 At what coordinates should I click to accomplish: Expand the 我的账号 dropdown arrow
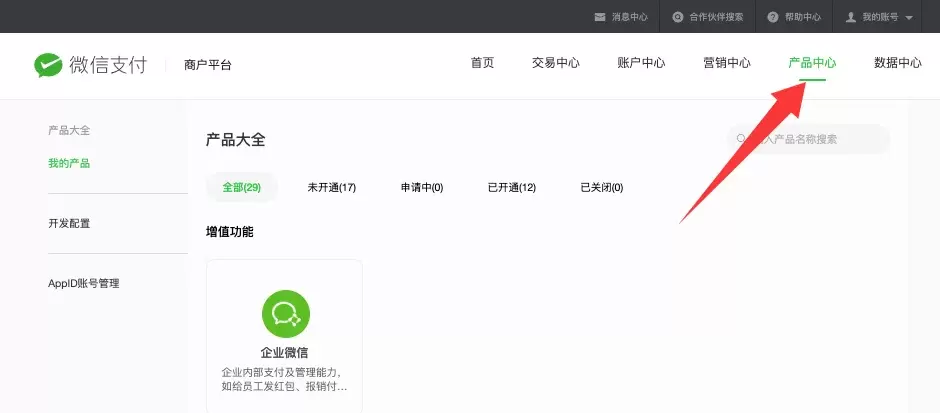click(x=909, y=18)
